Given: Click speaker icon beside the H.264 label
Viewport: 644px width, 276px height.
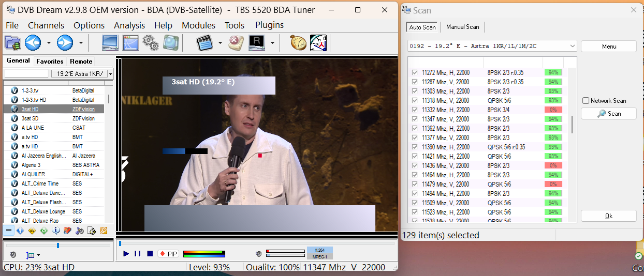Looking at the screenshot, I should point(258,254).
